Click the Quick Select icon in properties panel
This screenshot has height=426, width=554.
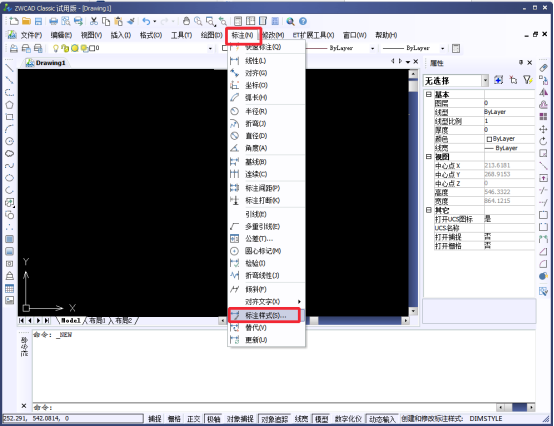click(x=528, y=80)
